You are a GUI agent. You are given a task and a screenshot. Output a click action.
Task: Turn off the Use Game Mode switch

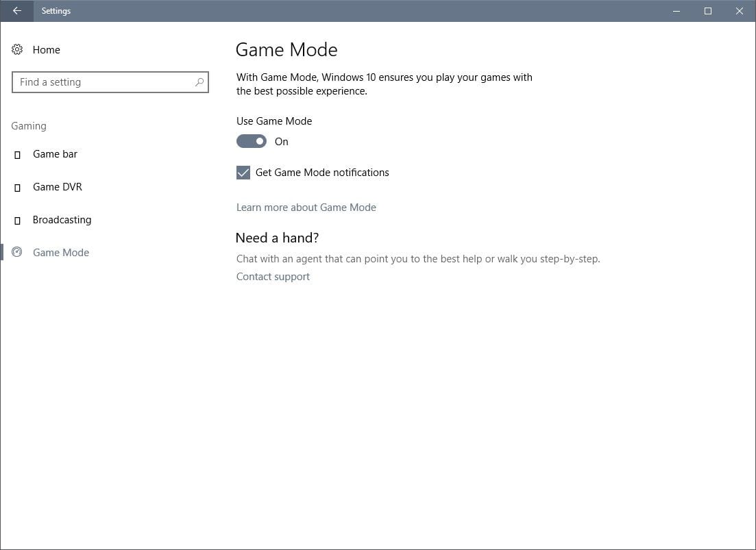click(251, 141)
